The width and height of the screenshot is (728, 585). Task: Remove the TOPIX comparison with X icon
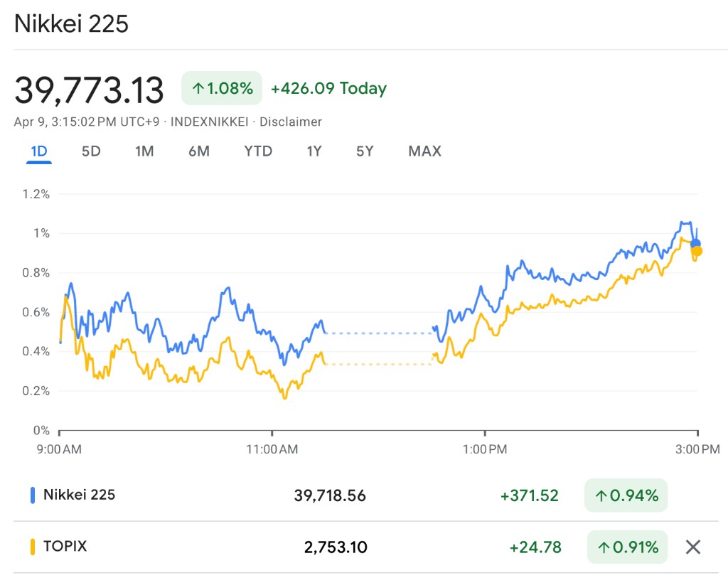693,547
